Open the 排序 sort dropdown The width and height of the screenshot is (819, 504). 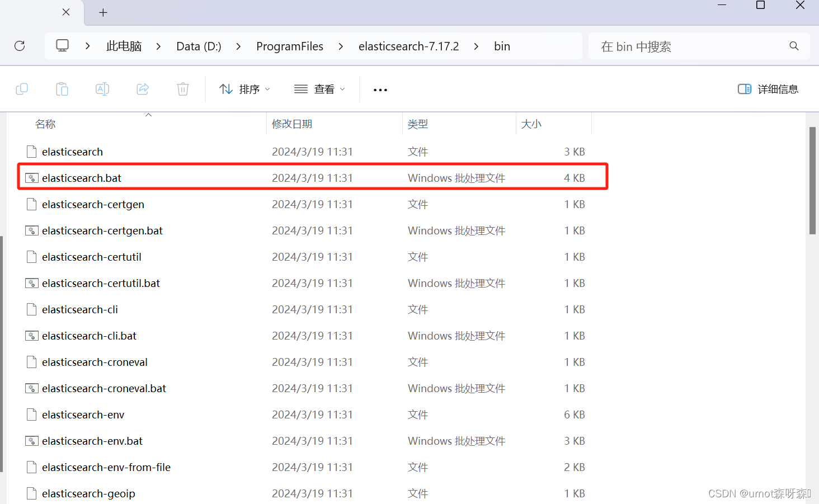pos(245,89)
